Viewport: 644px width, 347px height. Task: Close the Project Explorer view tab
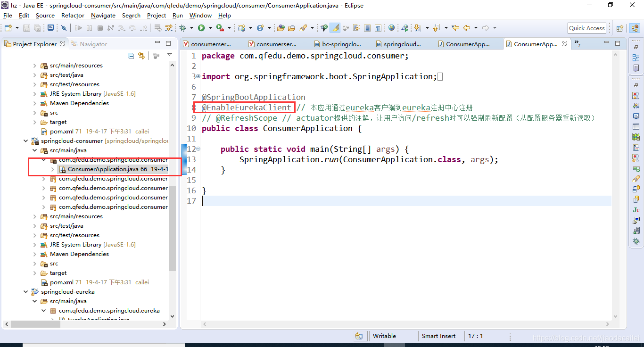tap(62, 44)
